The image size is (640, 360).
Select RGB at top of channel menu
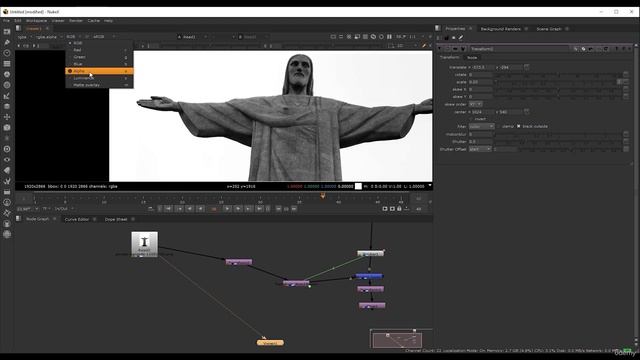click(x=99, y=43)
